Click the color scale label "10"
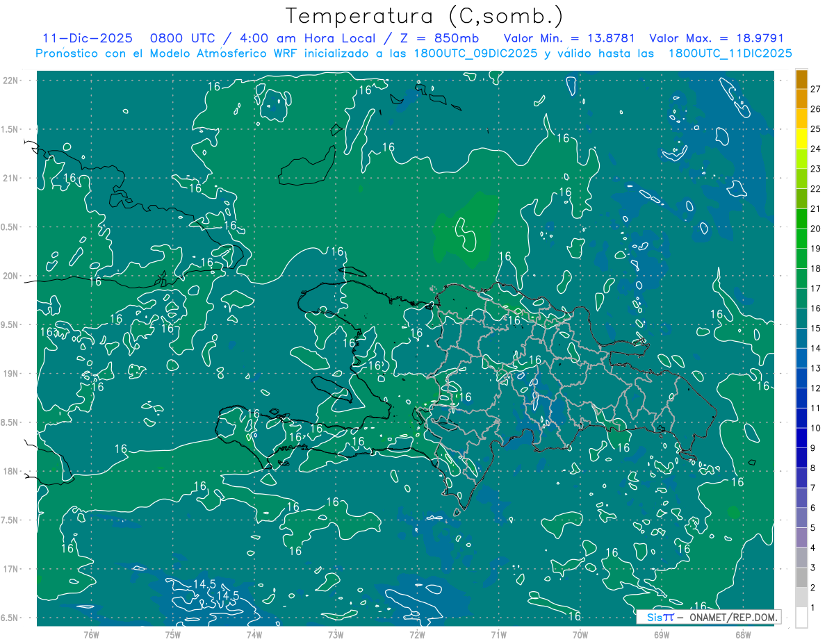This screenshot has height=644, width=834. [x=816, y=429]
